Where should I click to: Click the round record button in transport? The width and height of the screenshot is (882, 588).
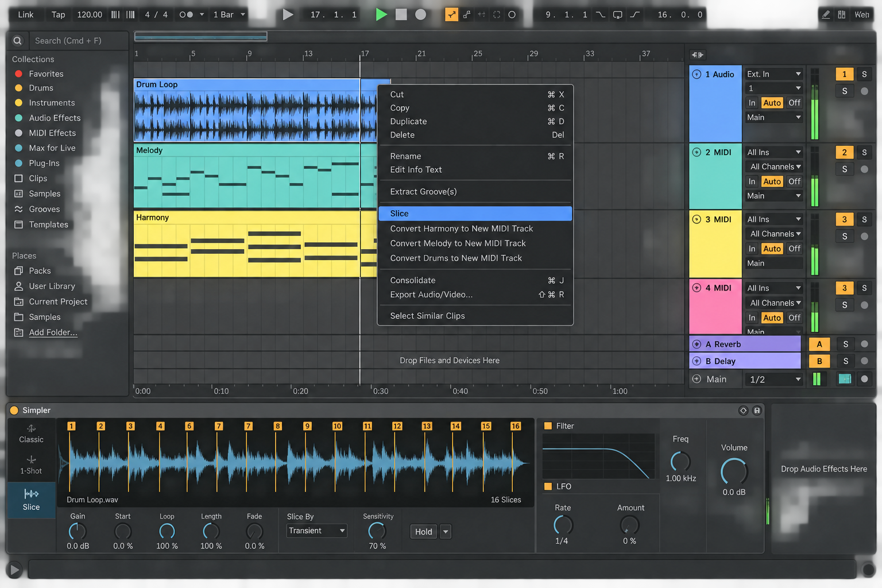421,14
